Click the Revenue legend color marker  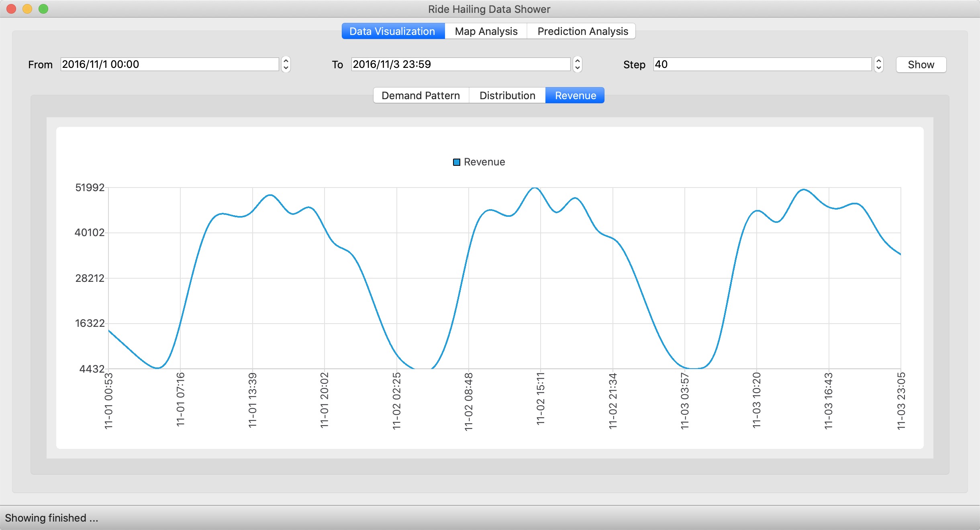(x=456, y=162)
